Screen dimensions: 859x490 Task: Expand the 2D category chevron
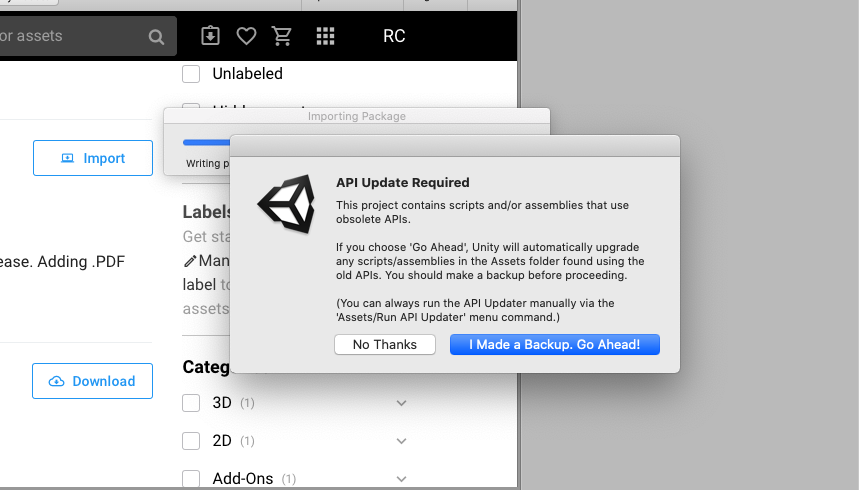401,441
